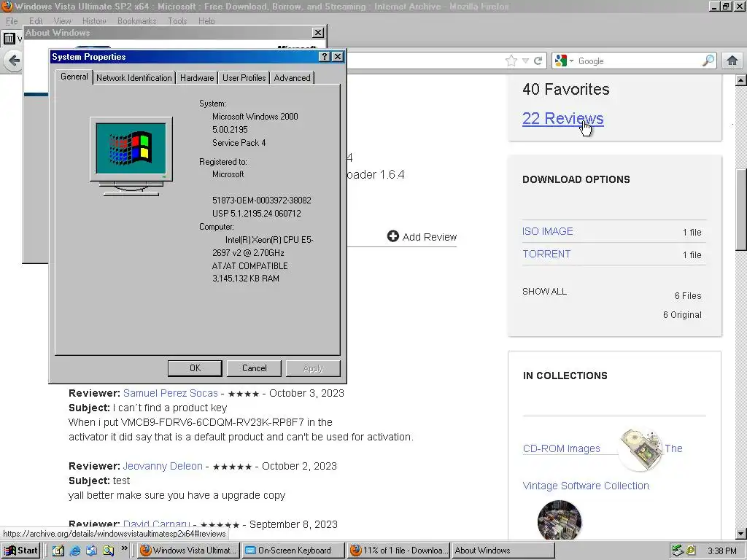
Task: Open the Hardware tab
Action: 197,78
